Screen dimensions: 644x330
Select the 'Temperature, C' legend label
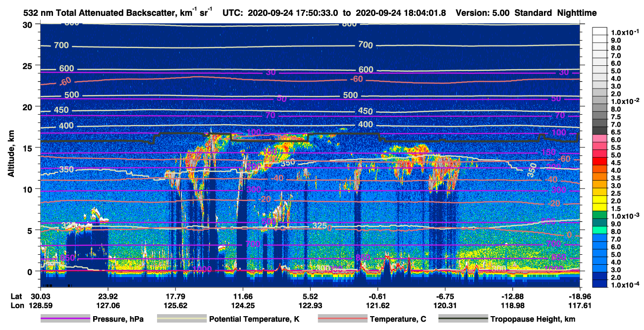coord(398,320)
